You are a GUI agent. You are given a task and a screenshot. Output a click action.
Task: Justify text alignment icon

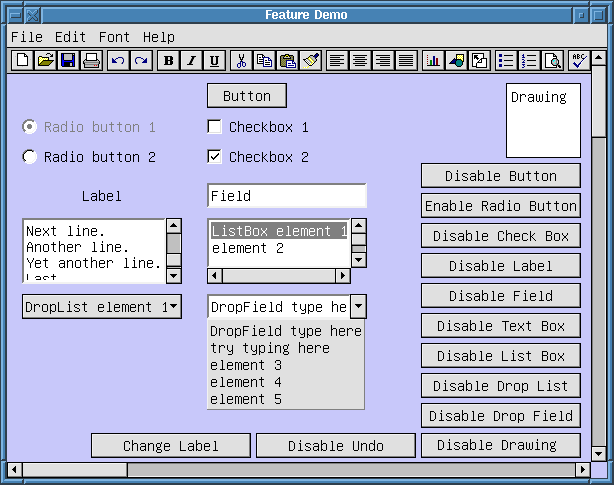[406, 61]
